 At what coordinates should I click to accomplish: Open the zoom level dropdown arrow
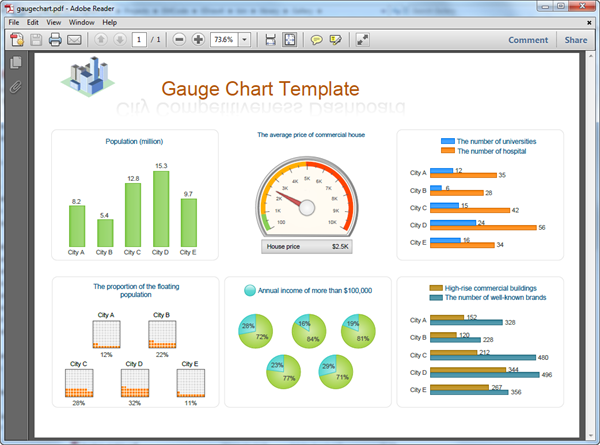click(x=245, y=39)
